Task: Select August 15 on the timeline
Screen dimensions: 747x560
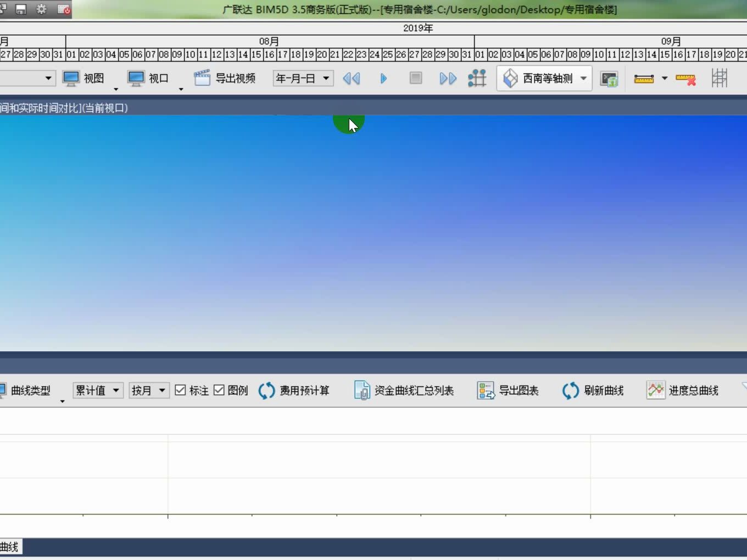Action: [256, 54]
